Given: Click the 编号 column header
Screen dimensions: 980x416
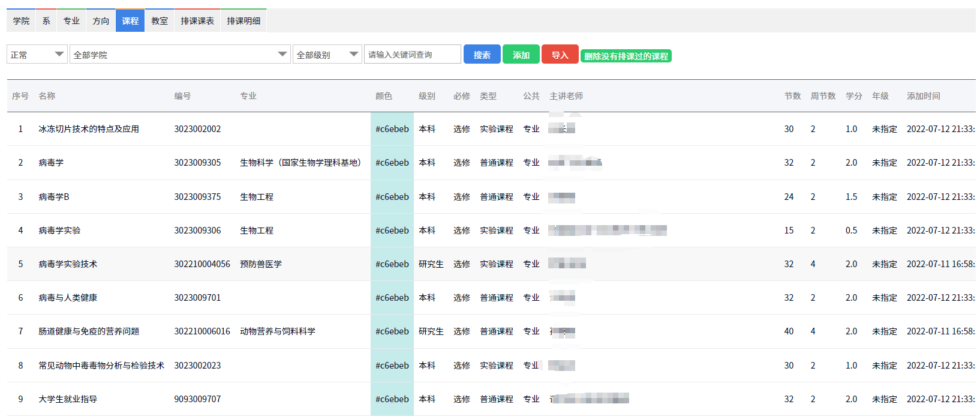Looking at the screenshot, I should point(182,96).
